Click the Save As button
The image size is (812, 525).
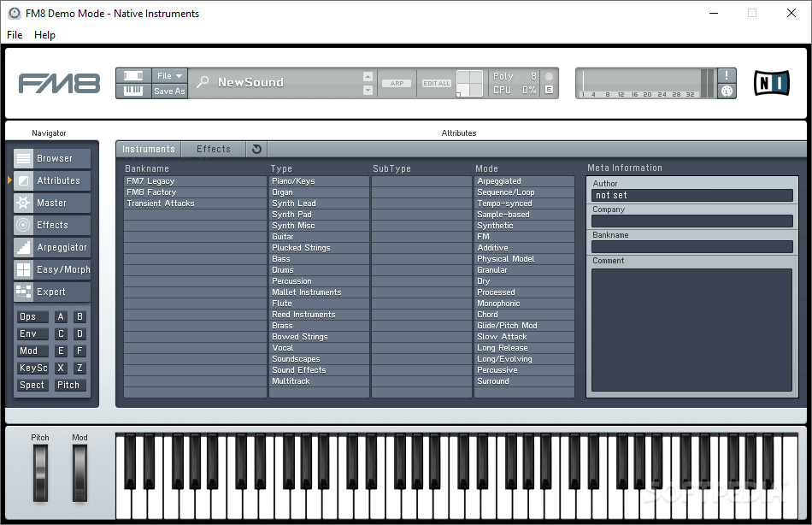(170, 91)
